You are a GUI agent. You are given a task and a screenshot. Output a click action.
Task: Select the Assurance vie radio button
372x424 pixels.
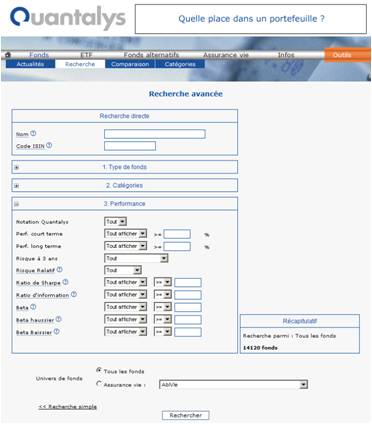(99, 384)
